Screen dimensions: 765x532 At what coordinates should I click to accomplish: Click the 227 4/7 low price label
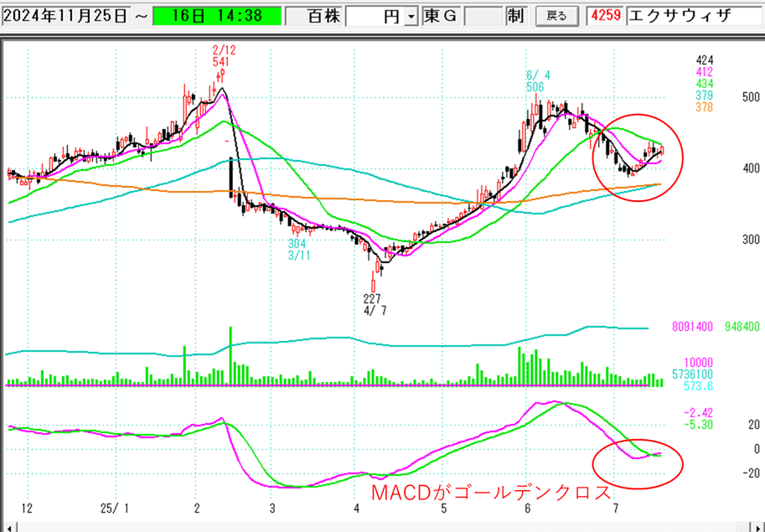click(x=375, y=304)
